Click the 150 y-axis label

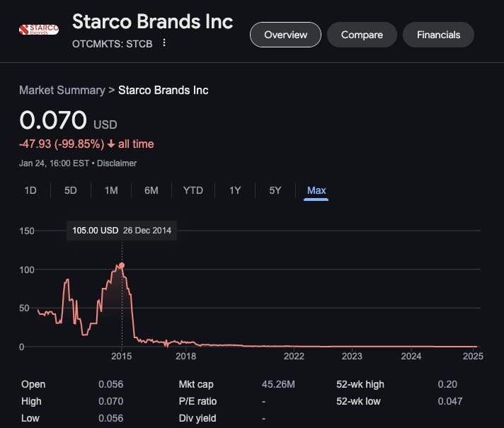pyautogui.click(x=27, y=231)
